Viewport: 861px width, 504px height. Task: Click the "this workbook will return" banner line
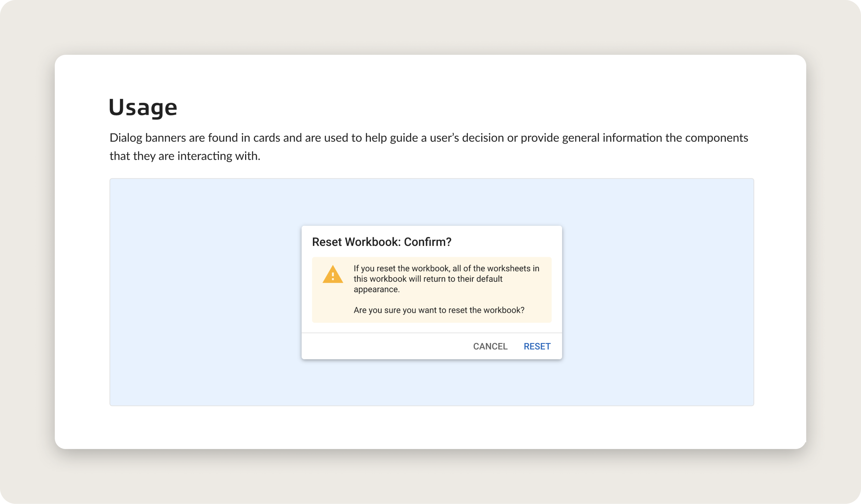(x=428, y=279)
